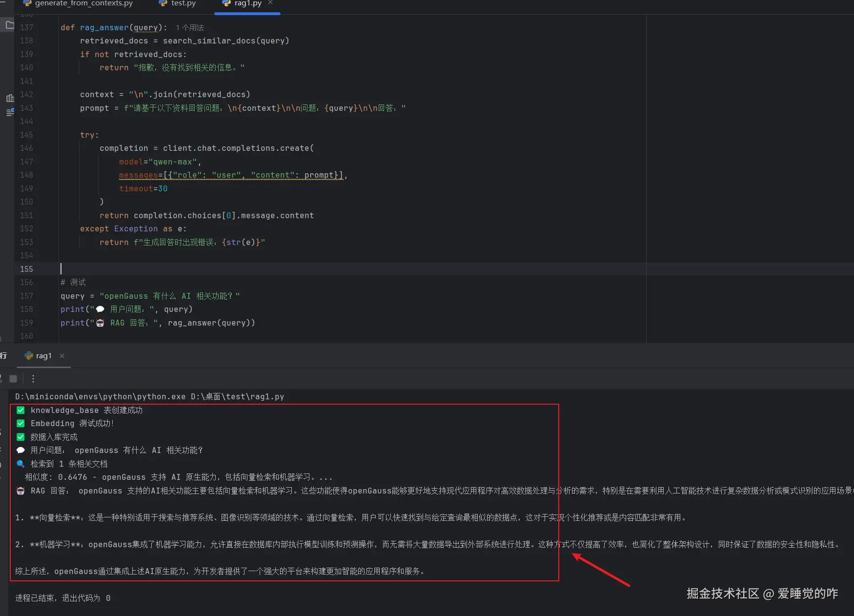Click the 'if not retrieved_docs:' line

point(133,55)
